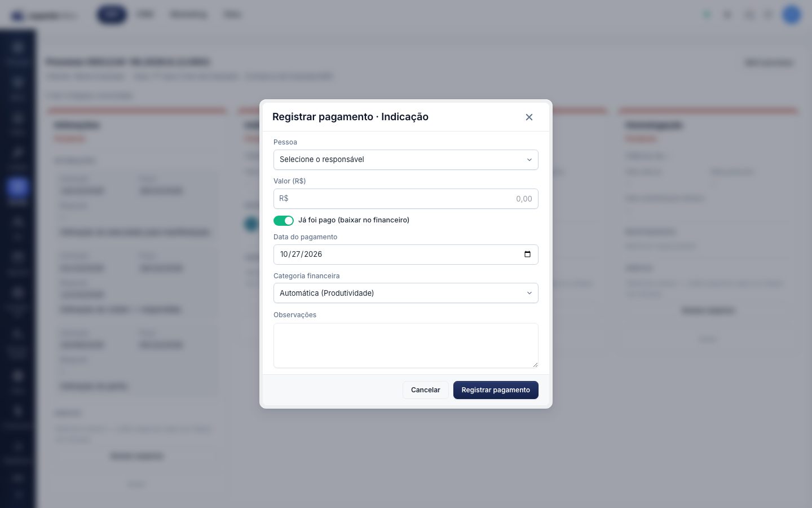Click inside the Observações text area
The height and width of the screenshot is (508, 812).
click(406, 345)
